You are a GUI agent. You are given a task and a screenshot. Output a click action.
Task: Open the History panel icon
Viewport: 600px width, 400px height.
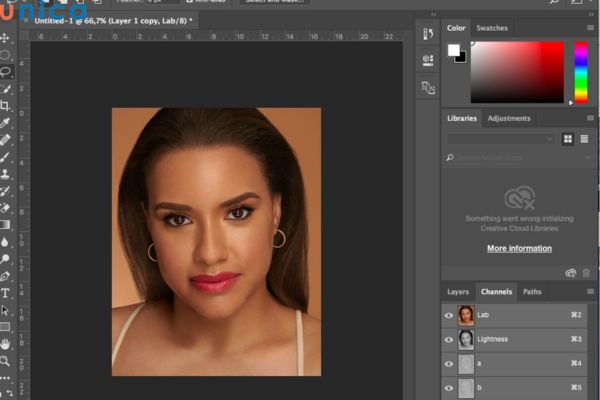click(428, 35)
